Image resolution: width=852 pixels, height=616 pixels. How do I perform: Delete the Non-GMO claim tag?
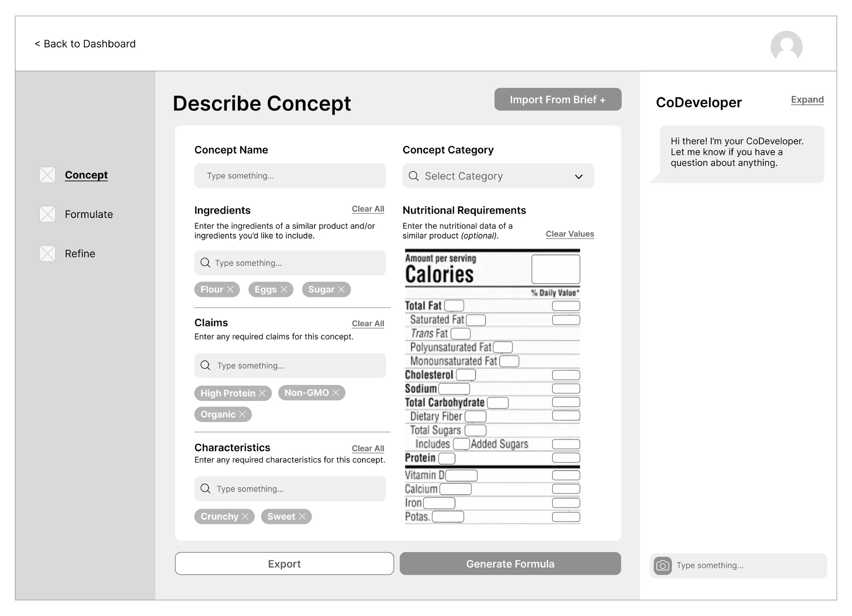pyautogui.click(x=336, y=393)
